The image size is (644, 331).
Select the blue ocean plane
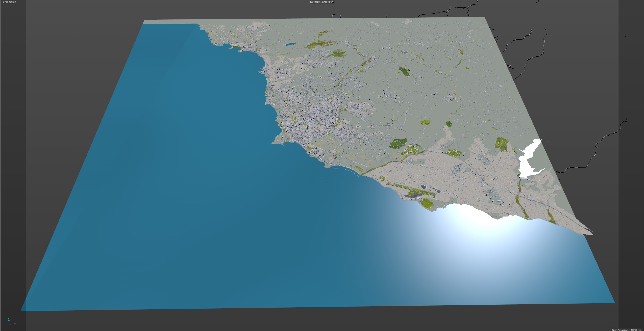175,200
